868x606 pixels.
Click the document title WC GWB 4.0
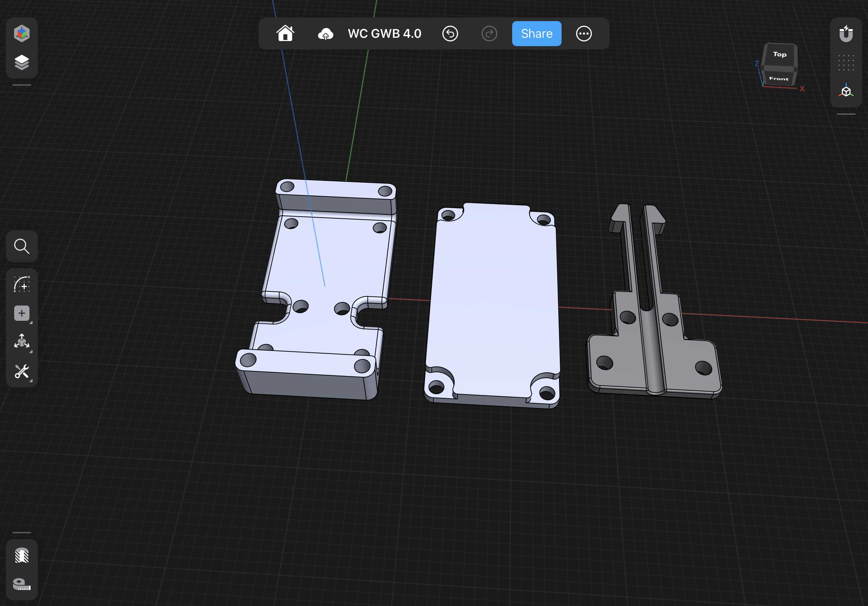pyautogui.click(x=385, y=34)
